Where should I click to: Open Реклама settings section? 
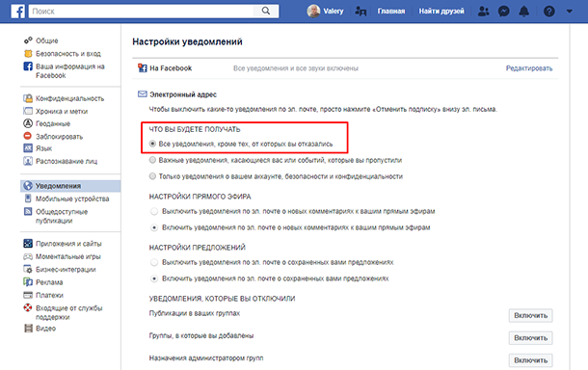(x=49, y=282)
